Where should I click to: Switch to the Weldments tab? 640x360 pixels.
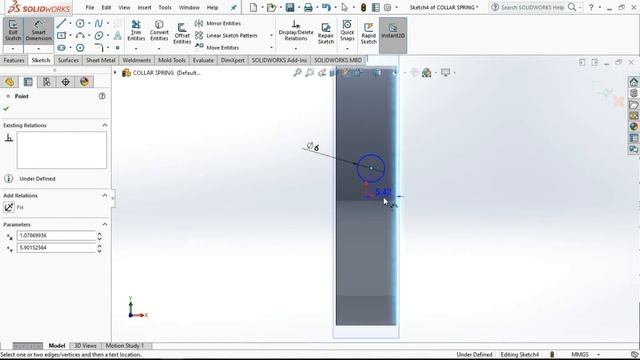tap(137, 60)
